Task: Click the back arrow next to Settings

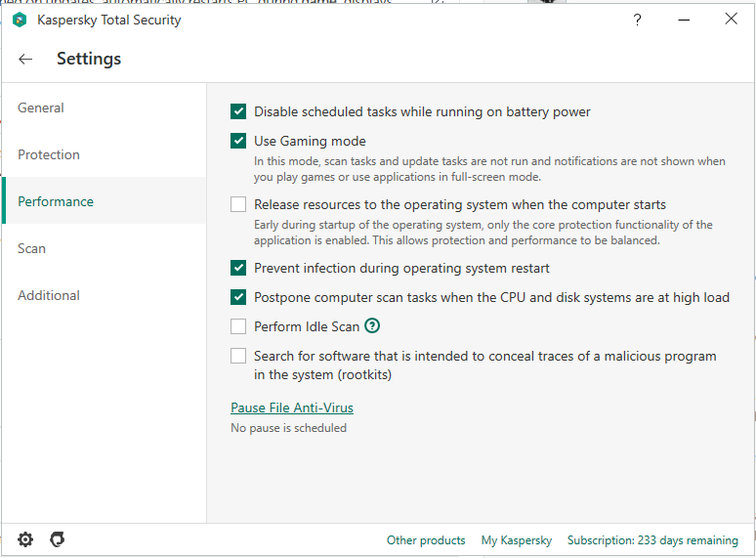Action: coord(25,59)
